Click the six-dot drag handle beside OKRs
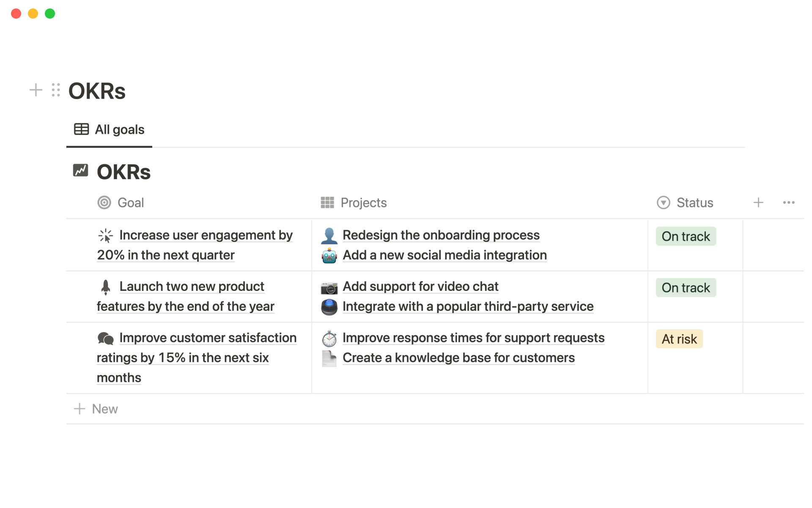The width and height of the screenshot is (812, 508). 56,90
